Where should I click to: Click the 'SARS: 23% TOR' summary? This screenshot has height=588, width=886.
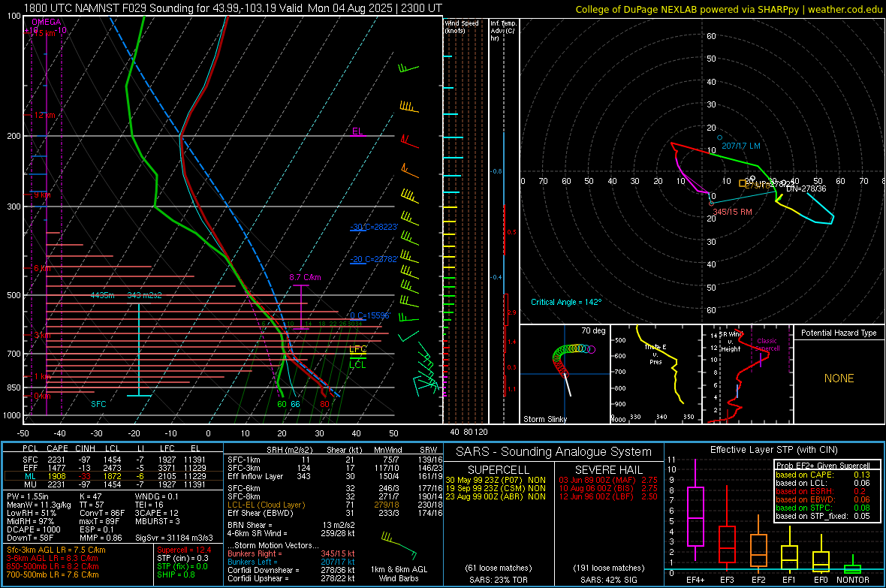click(499, 580)
